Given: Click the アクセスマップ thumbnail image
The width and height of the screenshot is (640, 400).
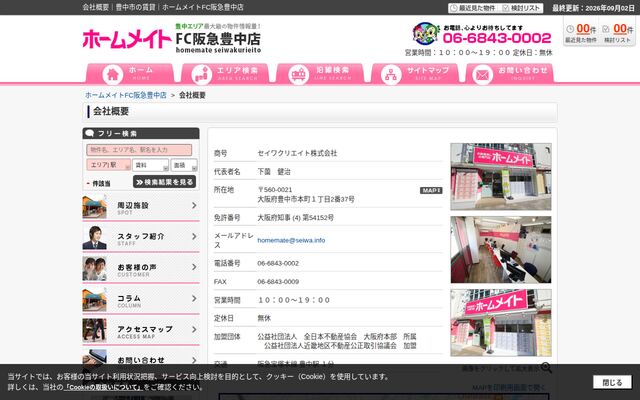Looking at the screenshot, I should click(94, 330).
